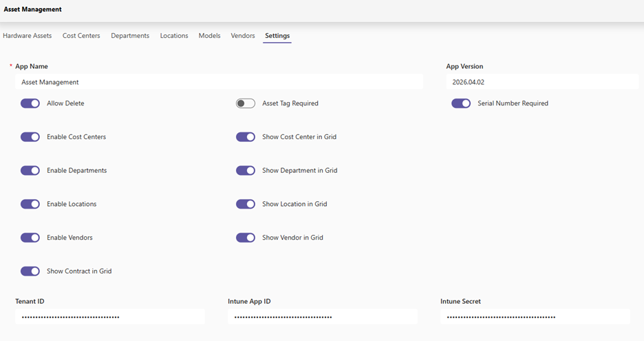The image size is (644, 341).
Task: Click the App Version field
Action: 541,82
